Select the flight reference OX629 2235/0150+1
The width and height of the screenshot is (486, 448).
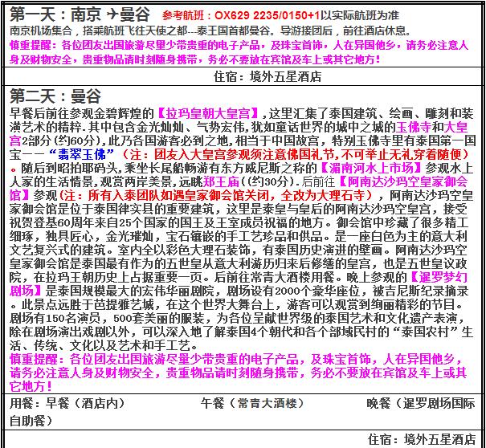coord(267,15)
